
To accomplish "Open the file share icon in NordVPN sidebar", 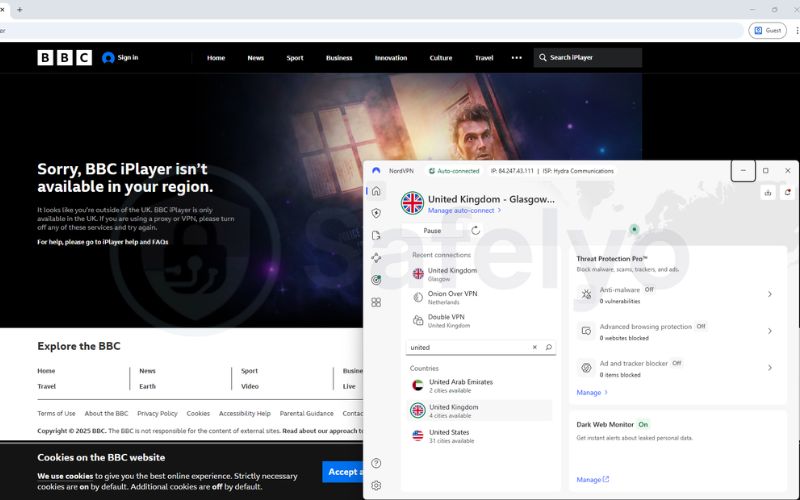I will tap(376, 235).
